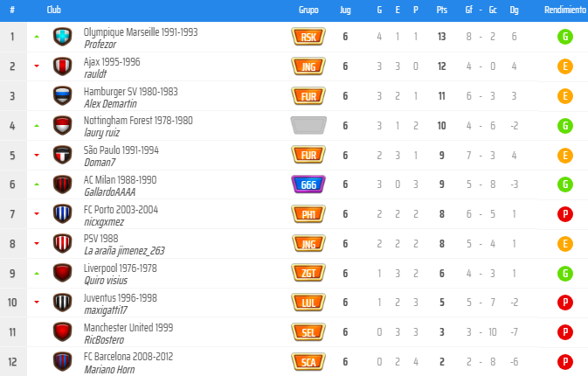
Task: Open Manchester United 1999 team link
Action: coord(127,326)
